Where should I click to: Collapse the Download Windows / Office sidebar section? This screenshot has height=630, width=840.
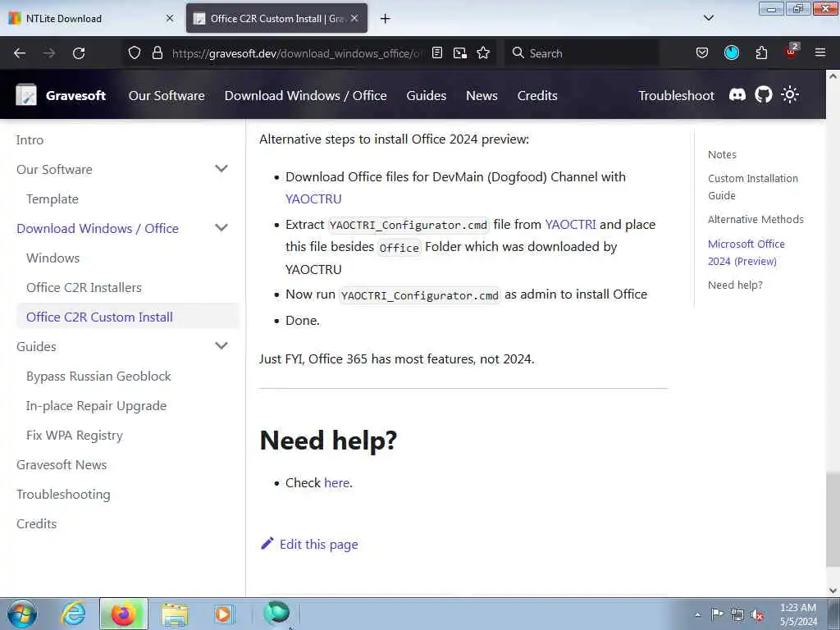click(221, 228)
